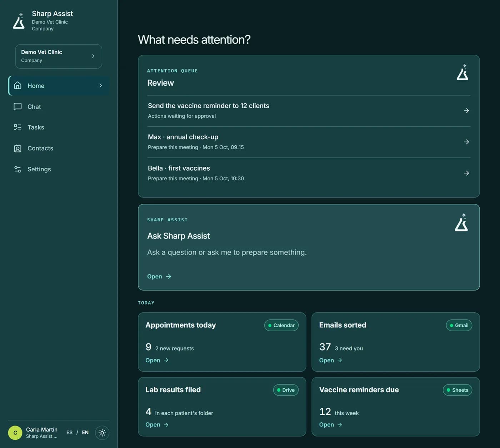This screenshot has width=500, height=448.
Task: Click the Carla Martín user name
Action: [42, 429]
